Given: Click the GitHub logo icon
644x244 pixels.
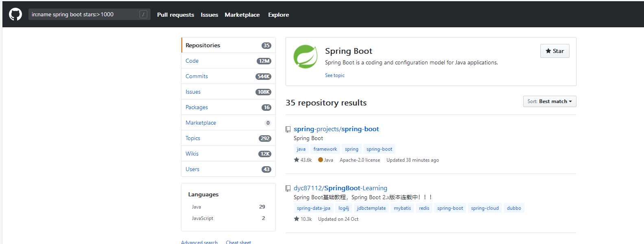Looking at the screenshot, I should click(x=15, y=14).
